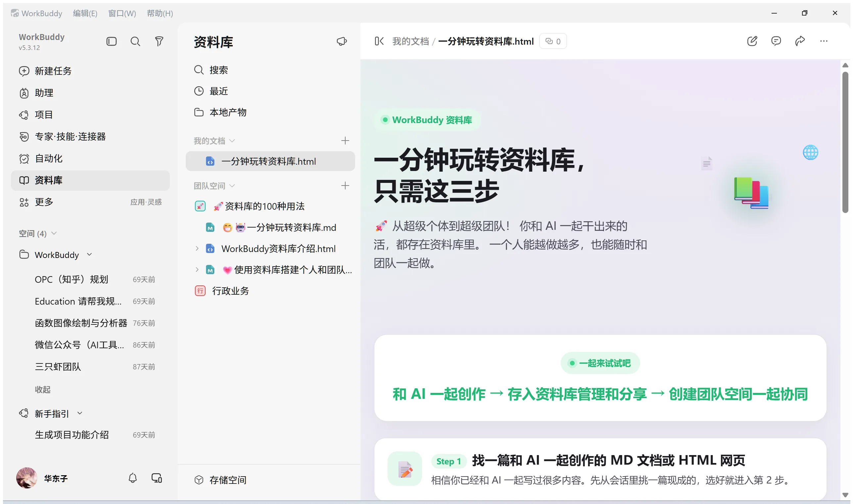
Task: Collapse the 我的文档 section chevron
Action: click(232, 141)
